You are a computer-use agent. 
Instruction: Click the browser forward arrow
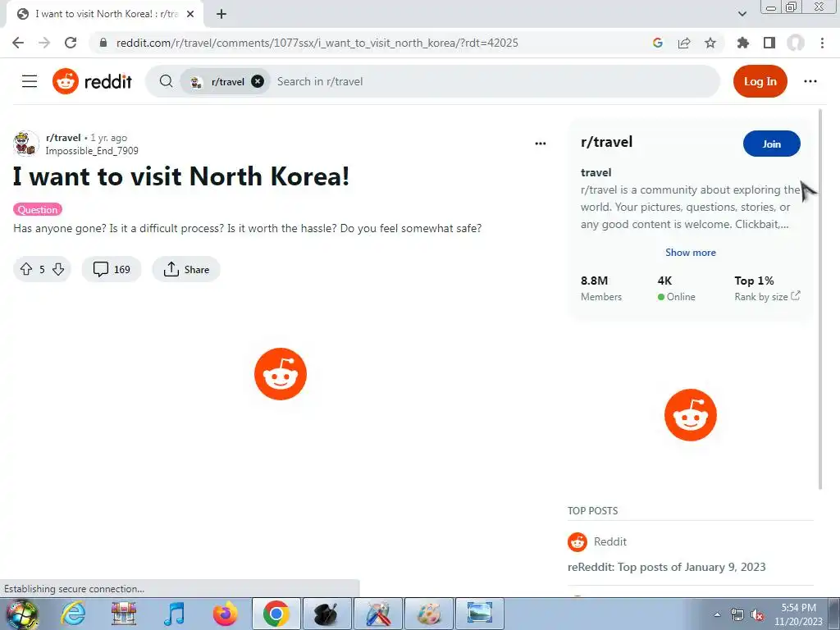[x=44, y=43]
